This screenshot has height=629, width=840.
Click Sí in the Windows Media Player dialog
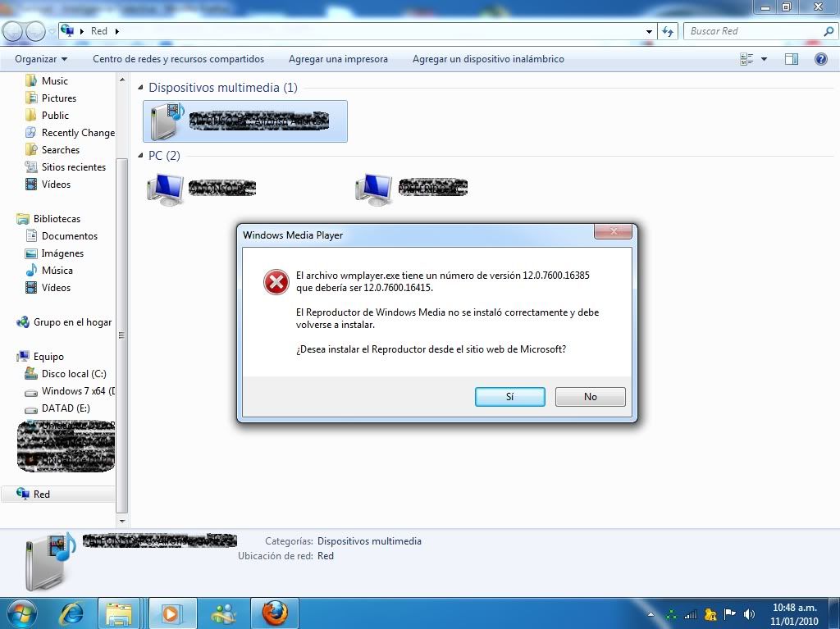[509, 396]
